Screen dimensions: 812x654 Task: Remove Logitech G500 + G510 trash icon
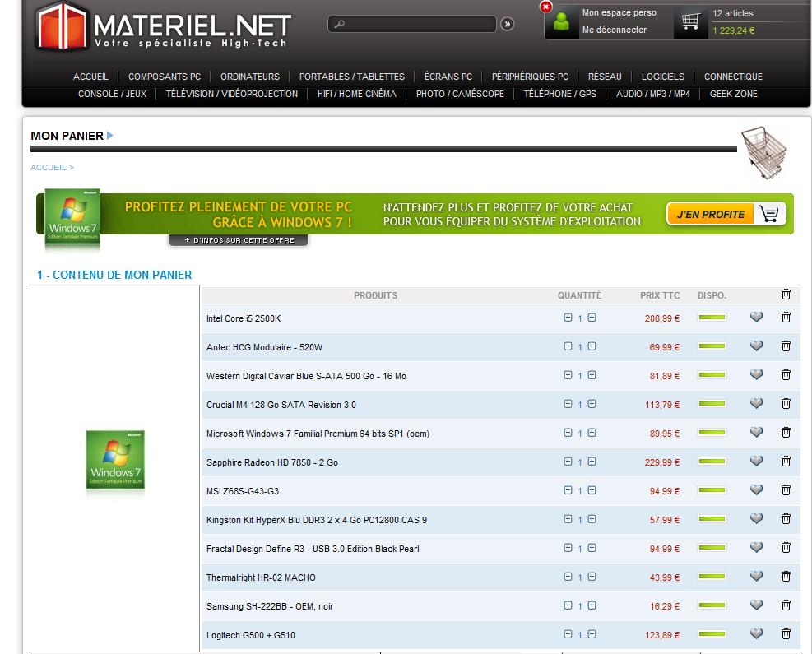click(x=786, y=633)
